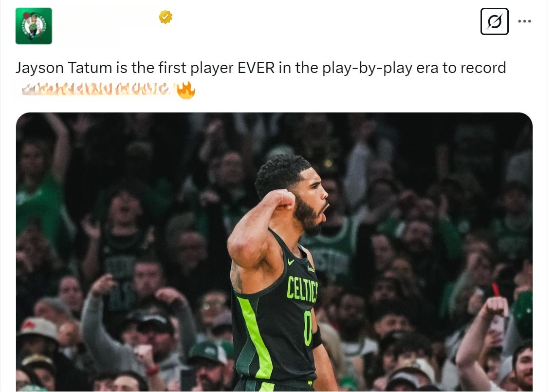Click the Nike swoosh on the jersey
This screenshot has width=555, height=392.
(291, 262)
